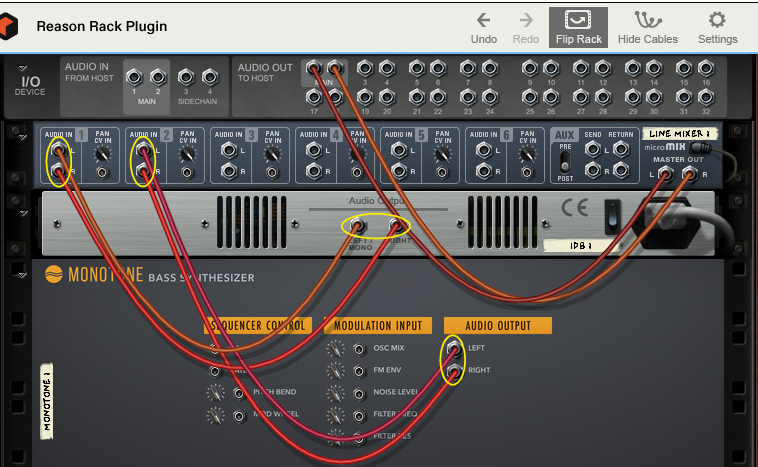Screen dimensions: 758x467
Task: Click AUX Return R jack
Action: click(621, 170)
